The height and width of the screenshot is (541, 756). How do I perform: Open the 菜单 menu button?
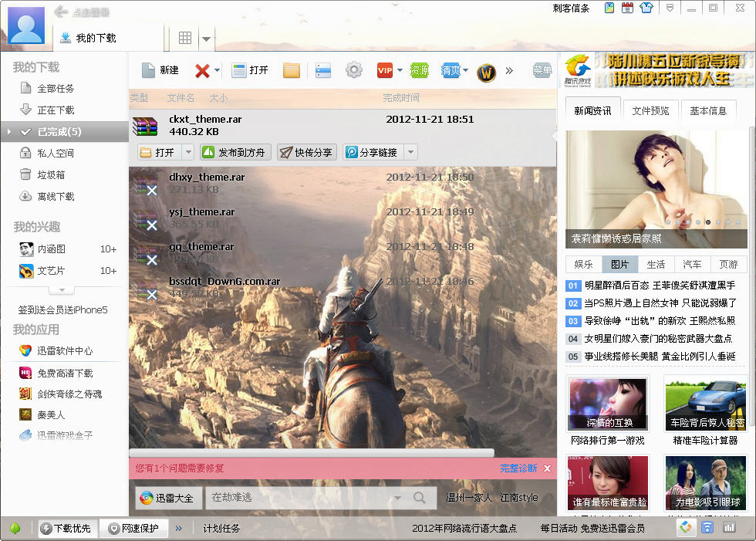tap(542, 70)
